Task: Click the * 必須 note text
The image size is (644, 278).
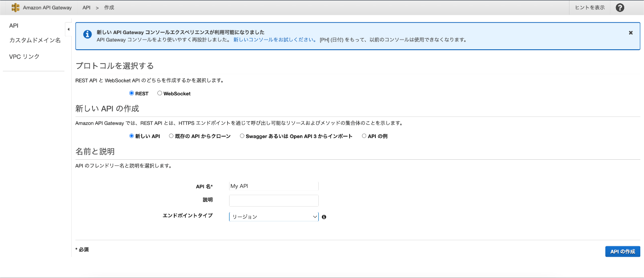Action: pyautogui.click(x=82, y=249)
